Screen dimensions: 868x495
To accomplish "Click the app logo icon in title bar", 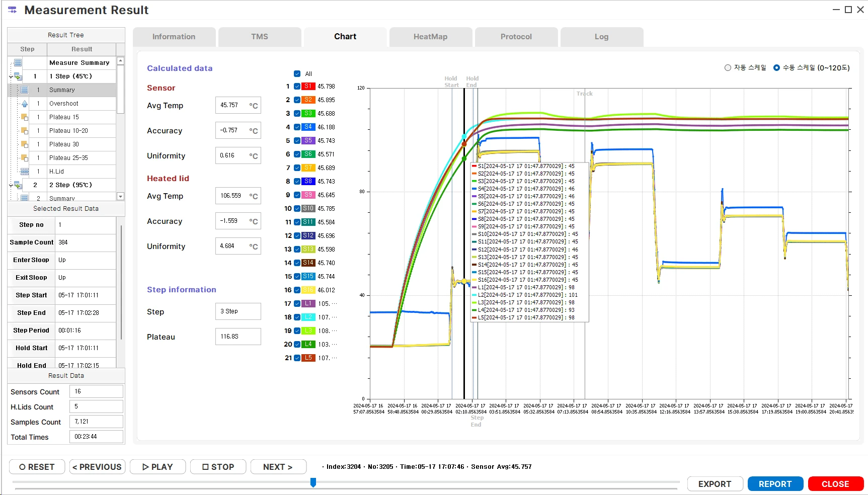I will pos(13,10).
